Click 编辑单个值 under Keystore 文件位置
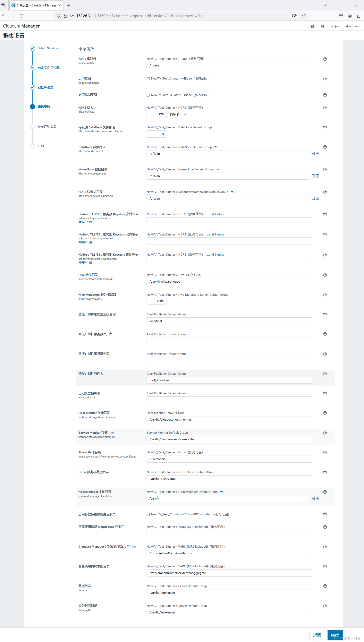This screenshot has height=642, width=364. point(85,222)
